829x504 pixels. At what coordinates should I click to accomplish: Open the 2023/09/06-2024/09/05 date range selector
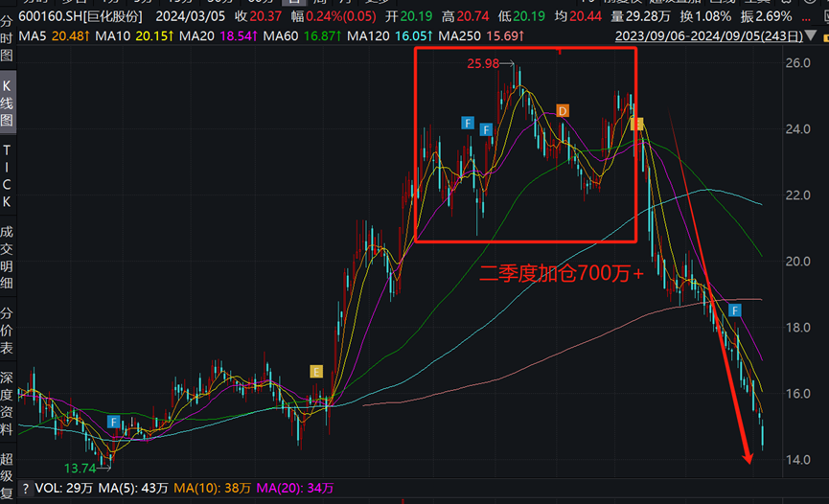point(709,36)
